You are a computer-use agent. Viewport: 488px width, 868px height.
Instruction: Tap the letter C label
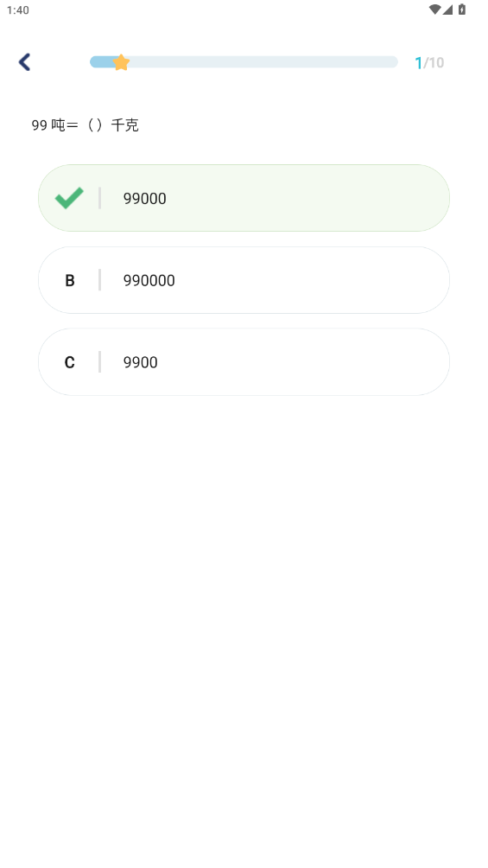[x=70, y=362]
